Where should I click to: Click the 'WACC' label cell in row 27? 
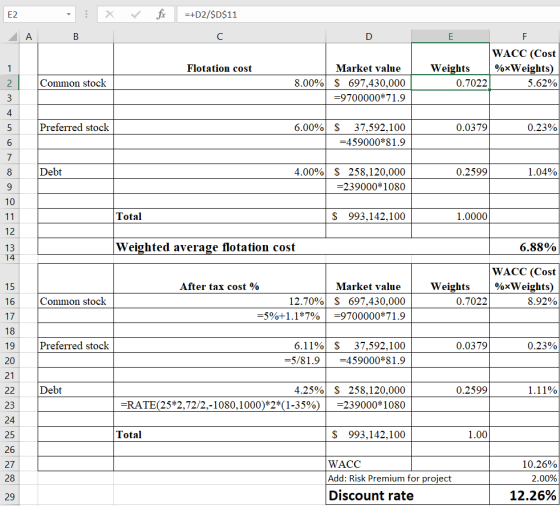368,464
